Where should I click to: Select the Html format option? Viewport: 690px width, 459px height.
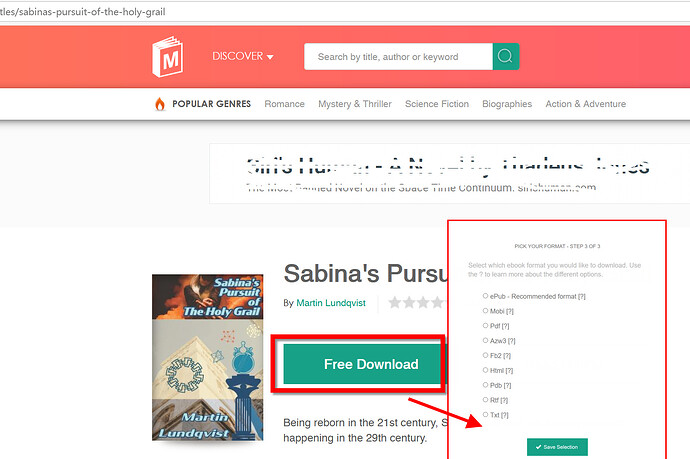pyautogui.click(x=485, y=370)
